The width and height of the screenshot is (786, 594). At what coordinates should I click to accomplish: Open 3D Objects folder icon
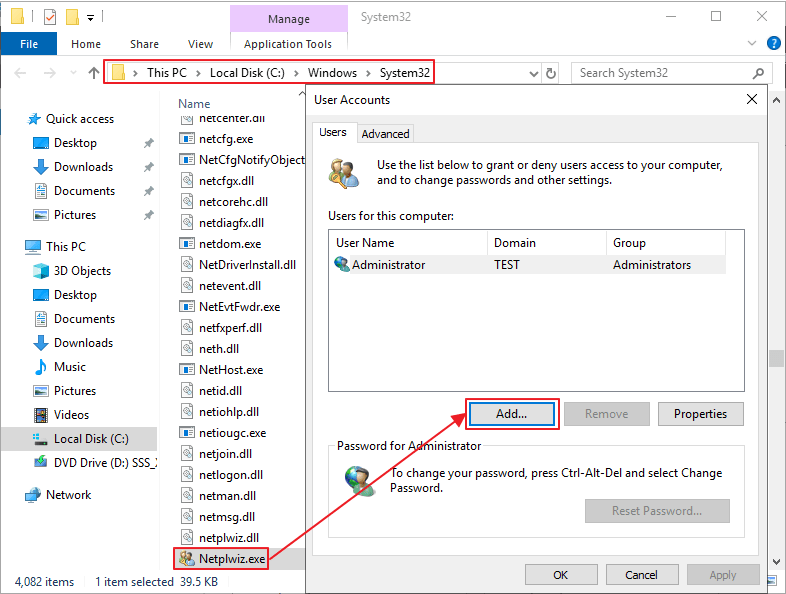tap(41, 271)
